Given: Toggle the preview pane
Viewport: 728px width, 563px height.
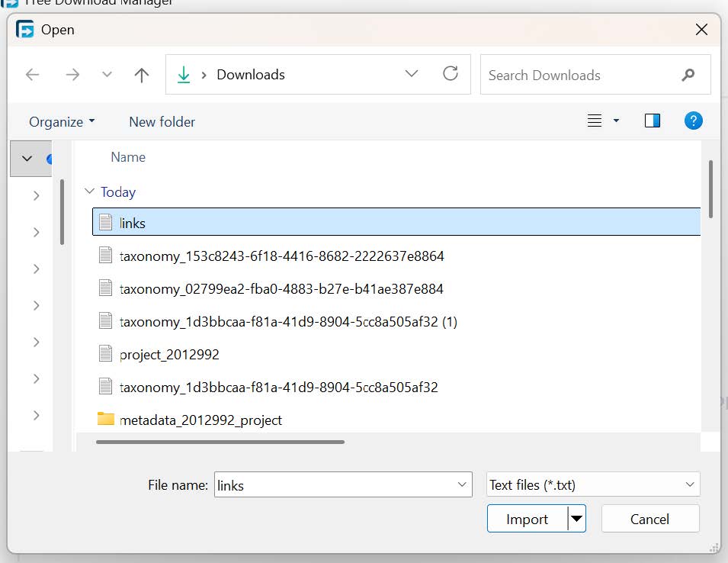Looking at the screenshot, I should (653, 121).
